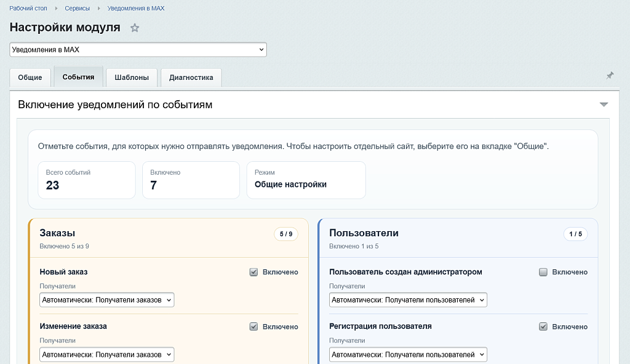Screen dimensions: 630x364
Task: Expand recipients dropdown for Изменение заказа
Action: click(x=107, y=354)
